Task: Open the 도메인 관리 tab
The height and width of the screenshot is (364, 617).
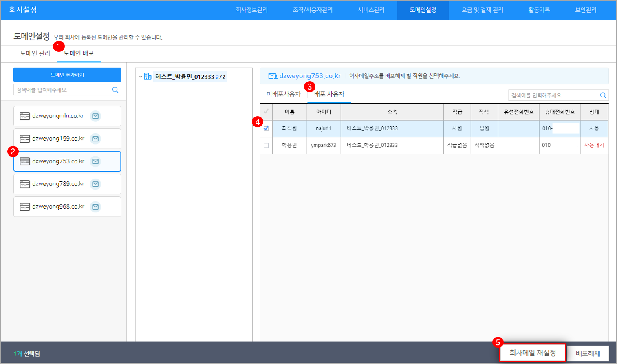Action: tap(35, 53)
